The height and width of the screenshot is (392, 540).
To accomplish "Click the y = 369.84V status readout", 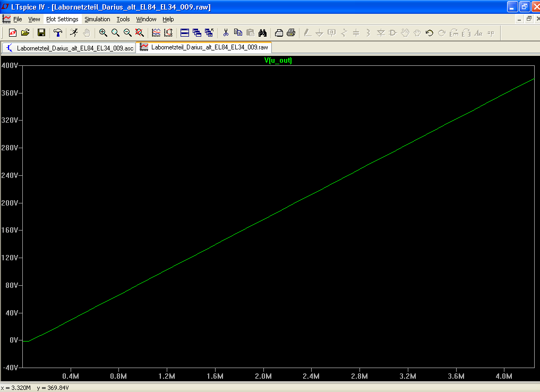I will point(53,388).
